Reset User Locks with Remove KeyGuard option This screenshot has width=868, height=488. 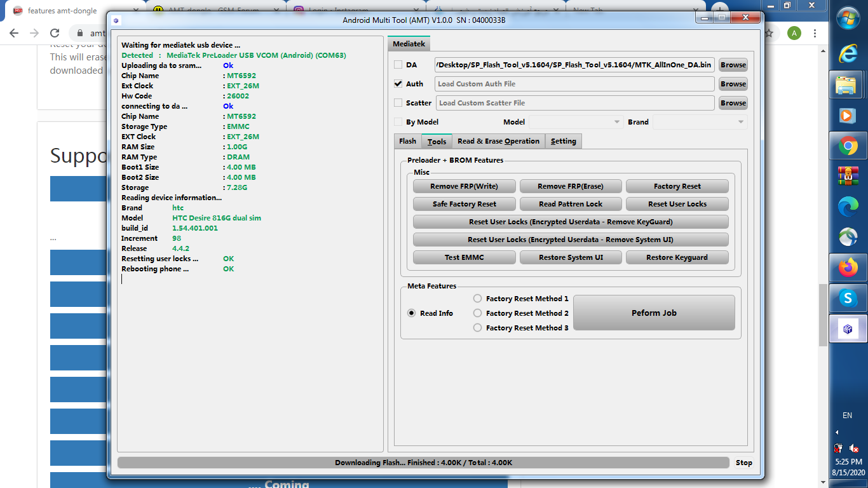click(x=571, y=222)
